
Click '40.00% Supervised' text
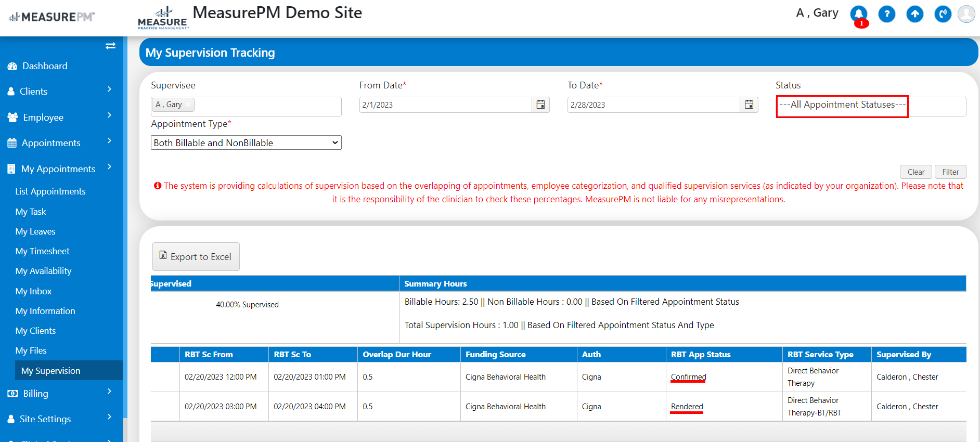pyautogui.click(x=247, y=305)
